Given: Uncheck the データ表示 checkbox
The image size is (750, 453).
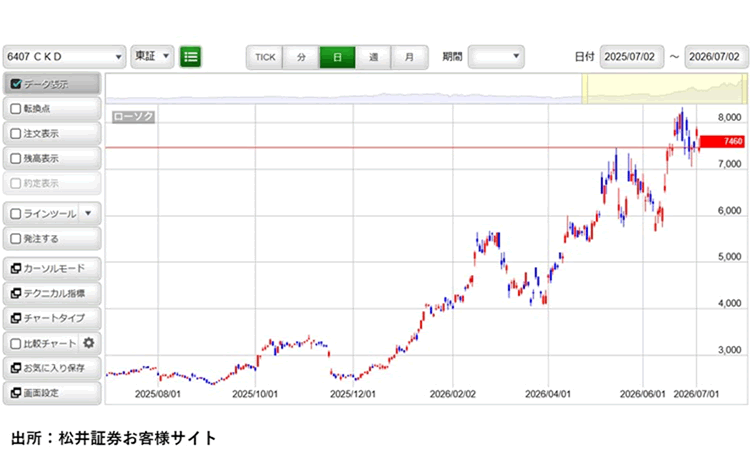Looking at the screenshot, I should click(16, 84).
